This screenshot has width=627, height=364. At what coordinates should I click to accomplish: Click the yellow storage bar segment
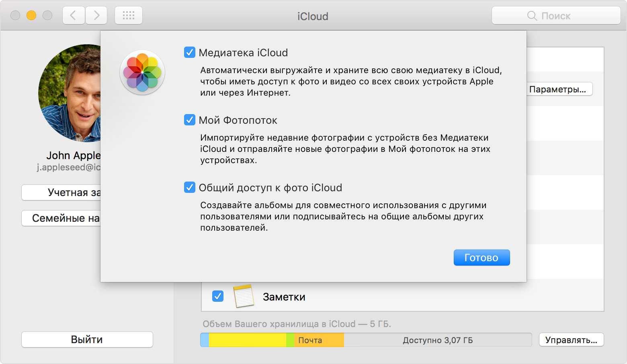pyautogui.click(x=247, y=340)
